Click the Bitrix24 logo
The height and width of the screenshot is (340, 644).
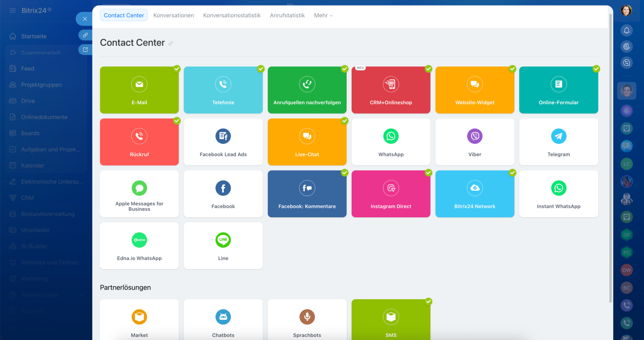(36, 10)
